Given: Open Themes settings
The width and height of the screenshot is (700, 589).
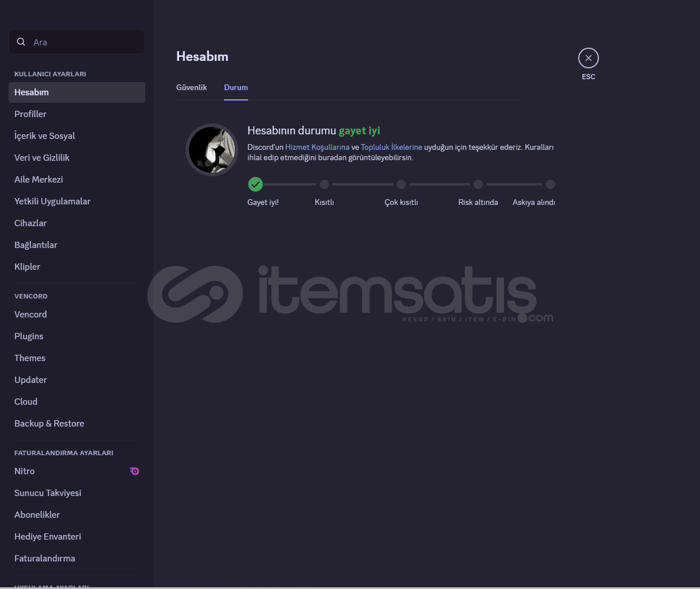Looking at the screenshot, I should click(x=77, y=358).
